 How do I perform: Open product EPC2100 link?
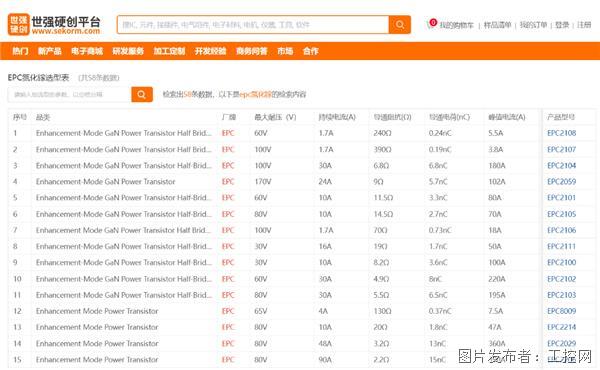(x=561, y=262)
